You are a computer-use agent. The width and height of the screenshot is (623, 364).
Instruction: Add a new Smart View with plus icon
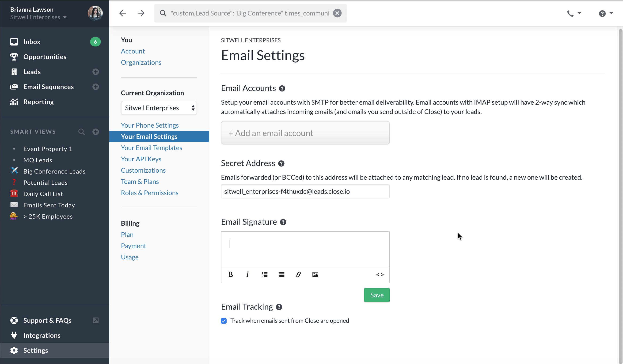[96, 132]
